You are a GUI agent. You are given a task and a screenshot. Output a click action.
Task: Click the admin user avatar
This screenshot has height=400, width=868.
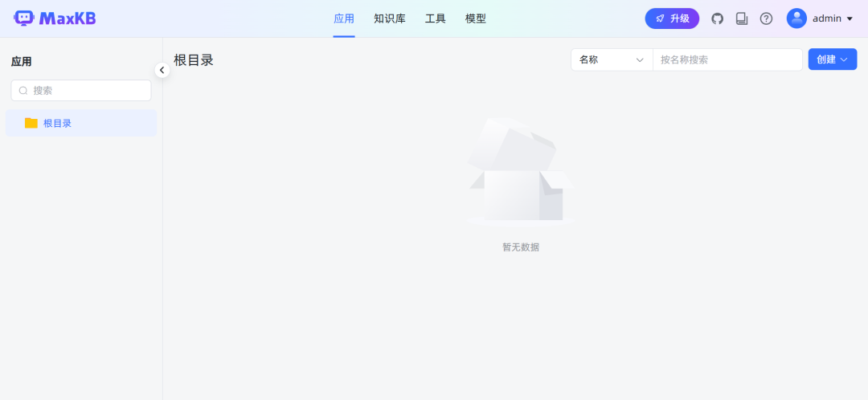point(796,18)
